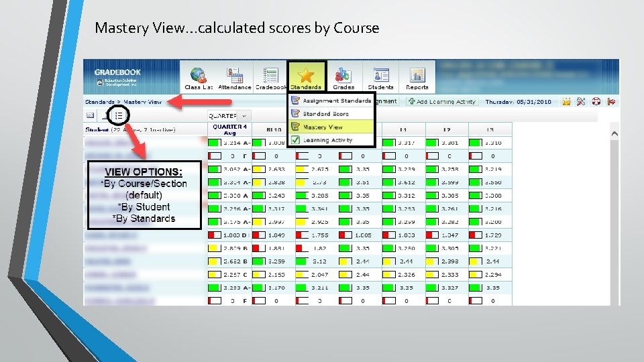Viewport: 644px width, 362px height.
Task: Click the 3.293 A- average cell
Action: (229, 288)
